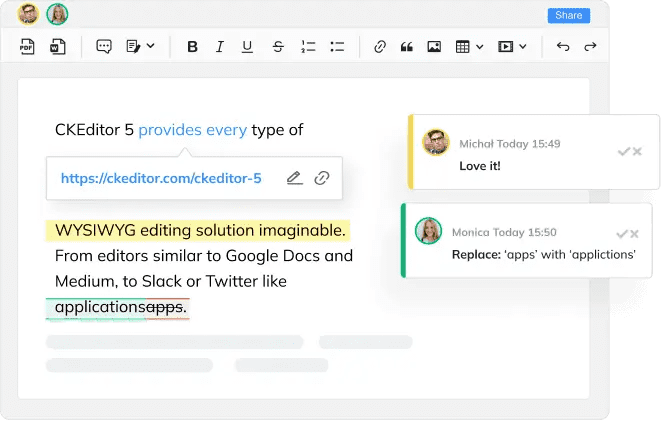Click Monica's avatar in the header
The image size is (669, 421).
coord(57,14)
